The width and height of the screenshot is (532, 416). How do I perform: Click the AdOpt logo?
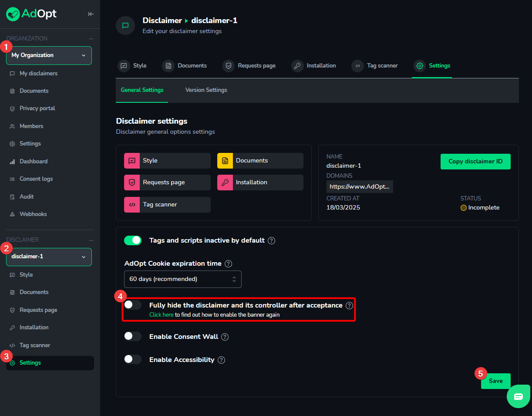tap(31, 14)
